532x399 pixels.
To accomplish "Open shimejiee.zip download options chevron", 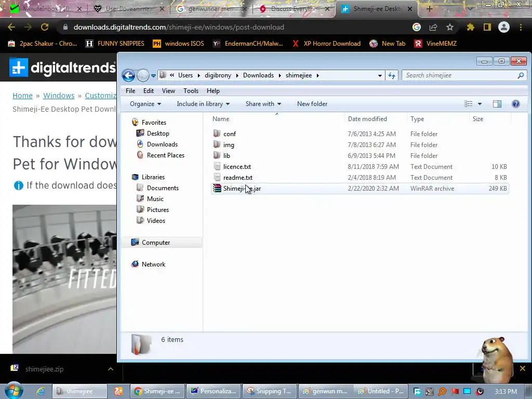I will point(111,369).
